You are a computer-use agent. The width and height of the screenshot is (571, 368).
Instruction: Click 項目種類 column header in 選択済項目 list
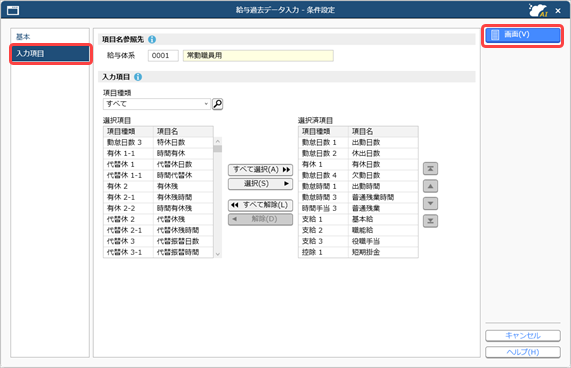coord(323,131)
